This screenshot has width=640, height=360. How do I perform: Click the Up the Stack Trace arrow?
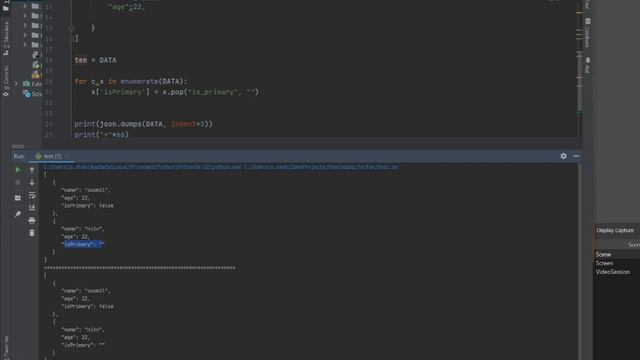click(x=32, y=170)
